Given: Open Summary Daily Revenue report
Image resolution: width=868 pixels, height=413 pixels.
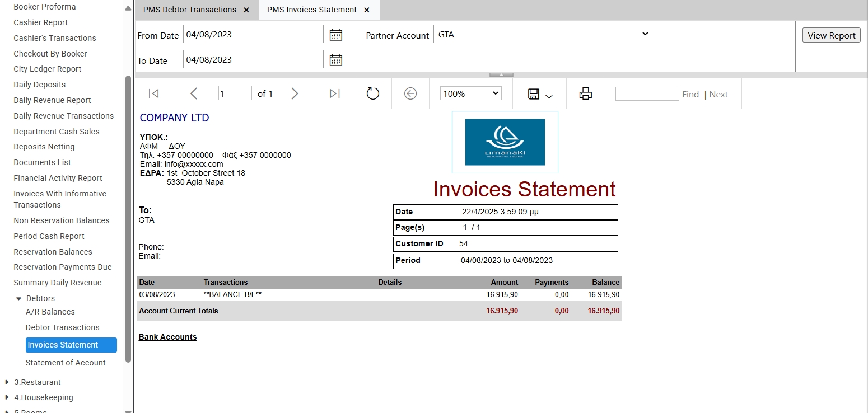Looking at the screenshot, I should (58, 283).
